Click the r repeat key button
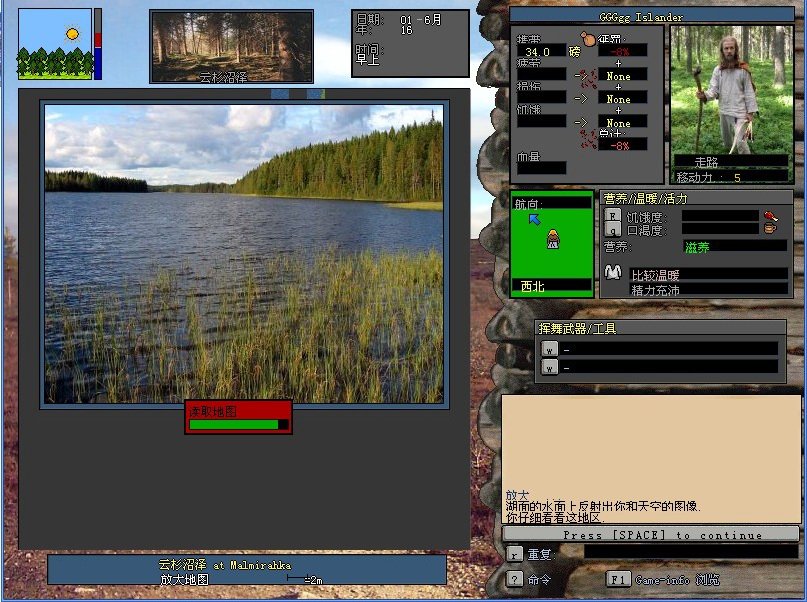Viewport: 807px width, 602px height. (x=514, y=554)
